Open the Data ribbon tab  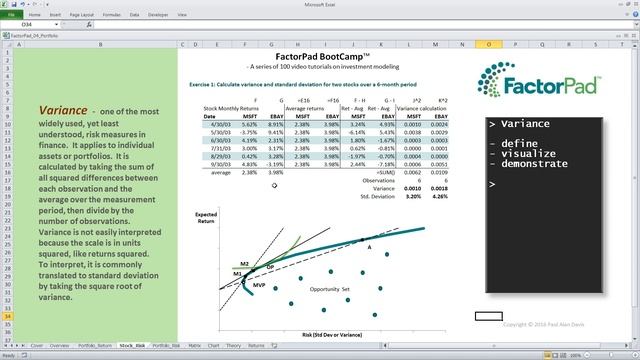click(134, 15)
